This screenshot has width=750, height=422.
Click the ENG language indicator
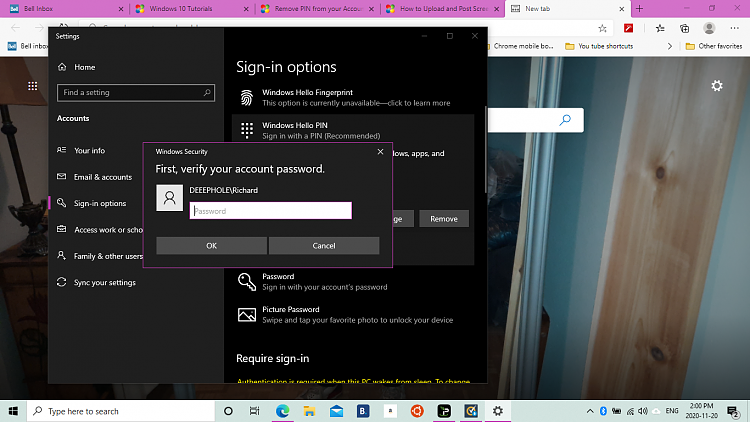click(x=672, y=411)
